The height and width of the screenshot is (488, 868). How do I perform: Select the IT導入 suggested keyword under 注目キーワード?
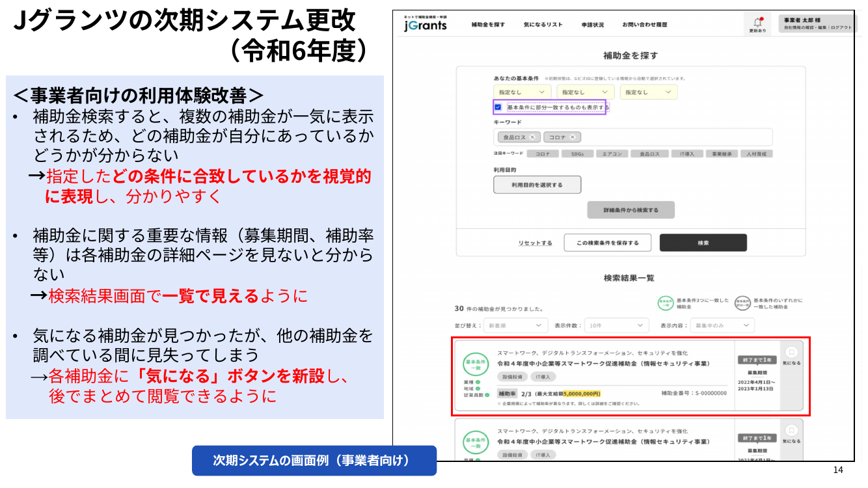[687, 154]
